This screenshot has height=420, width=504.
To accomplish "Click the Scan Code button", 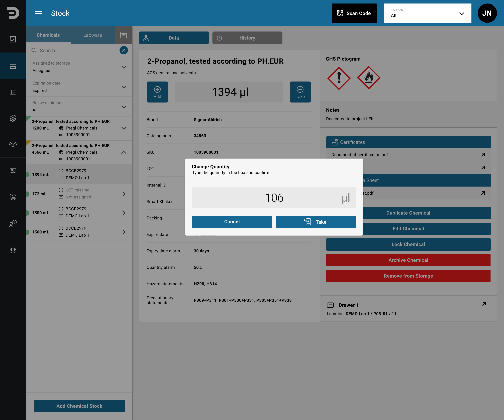I will click(354, 13).
